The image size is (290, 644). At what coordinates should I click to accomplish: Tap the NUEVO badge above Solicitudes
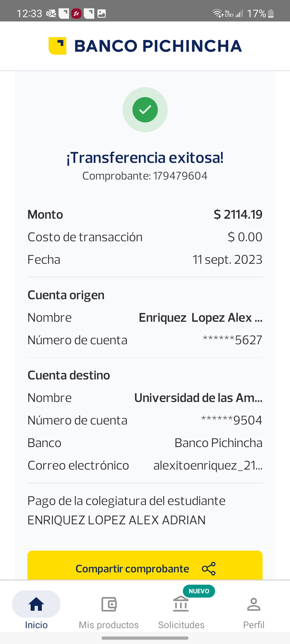199,591
